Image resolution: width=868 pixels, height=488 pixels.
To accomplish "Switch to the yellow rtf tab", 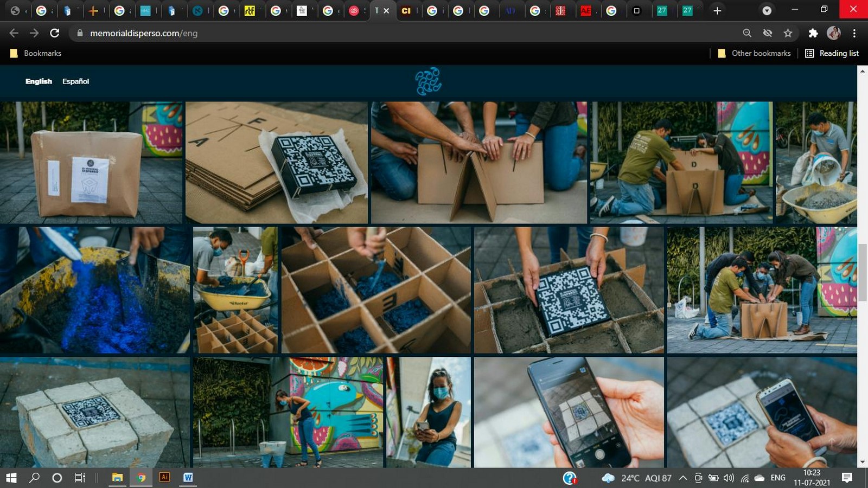I will tap(250, 10).
